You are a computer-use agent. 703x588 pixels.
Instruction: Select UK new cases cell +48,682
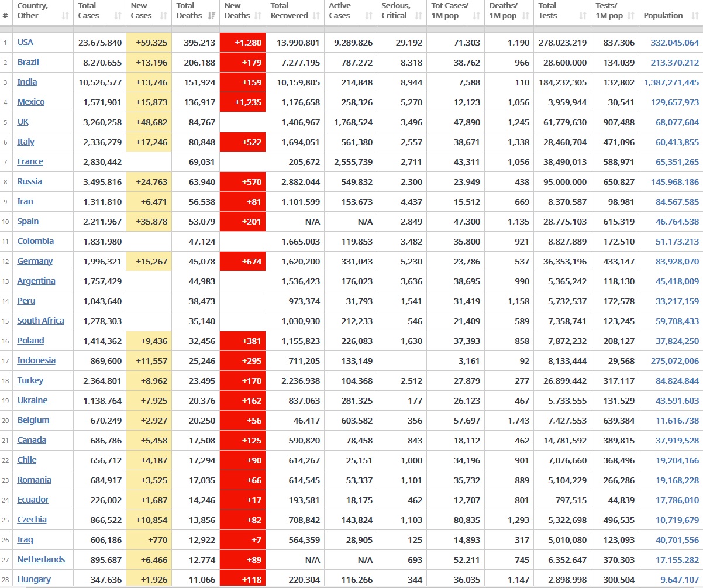(149, 122)
